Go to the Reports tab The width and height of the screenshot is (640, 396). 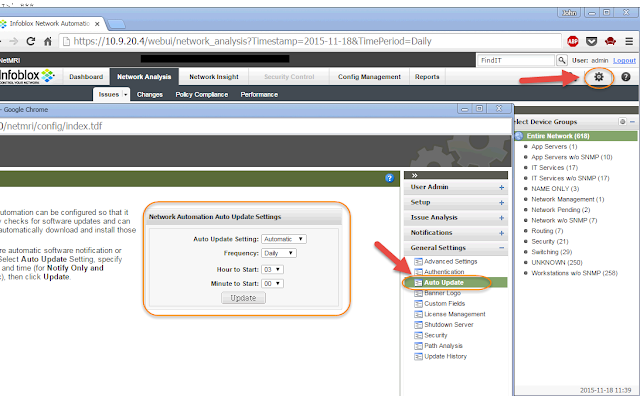427,77
